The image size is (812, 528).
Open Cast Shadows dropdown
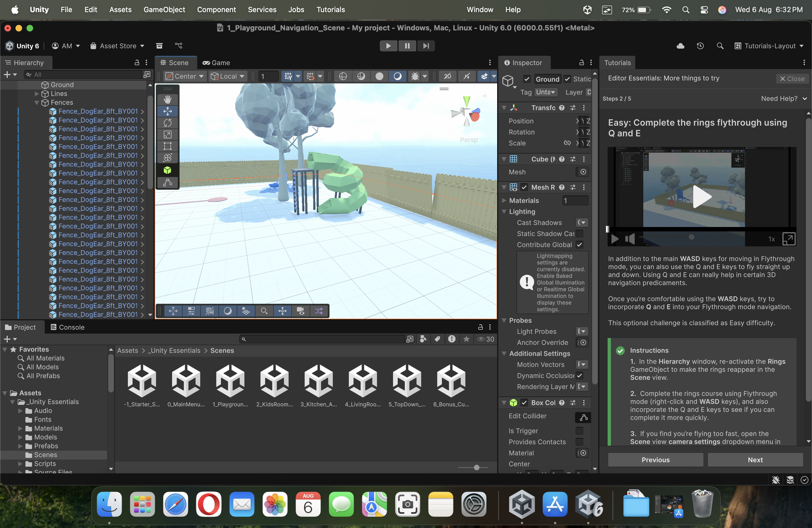coord(582,223)
